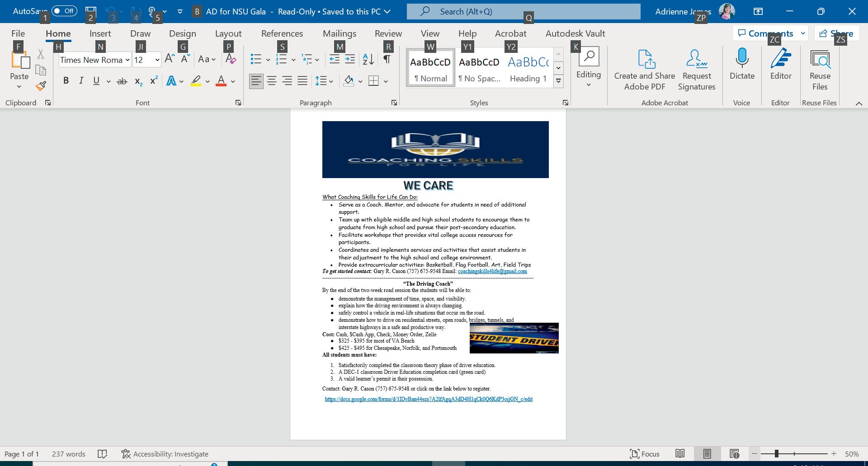
Task: Switch to the Insert tab
Action: click(x=100, y=33)
